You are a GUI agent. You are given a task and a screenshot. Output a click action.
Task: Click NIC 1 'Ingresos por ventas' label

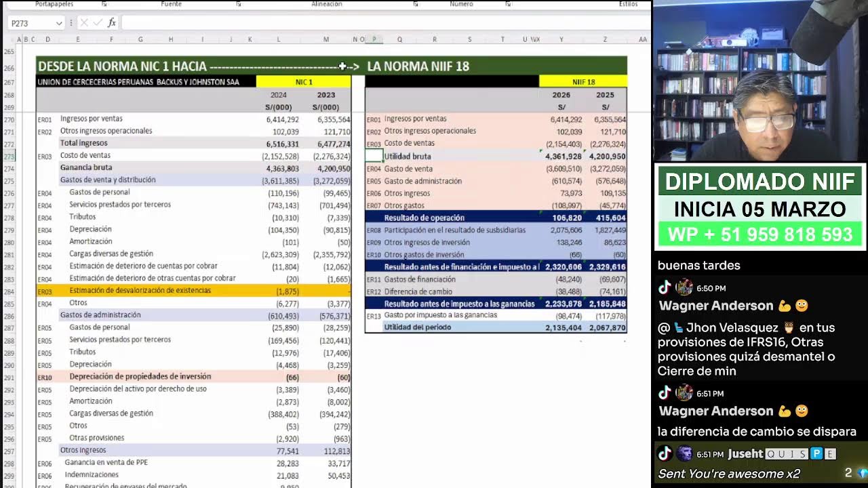(92, 119)
